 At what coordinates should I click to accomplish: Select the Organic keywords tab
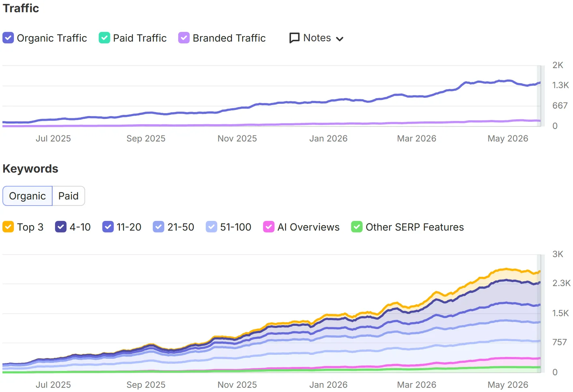[x=27, y=196]
